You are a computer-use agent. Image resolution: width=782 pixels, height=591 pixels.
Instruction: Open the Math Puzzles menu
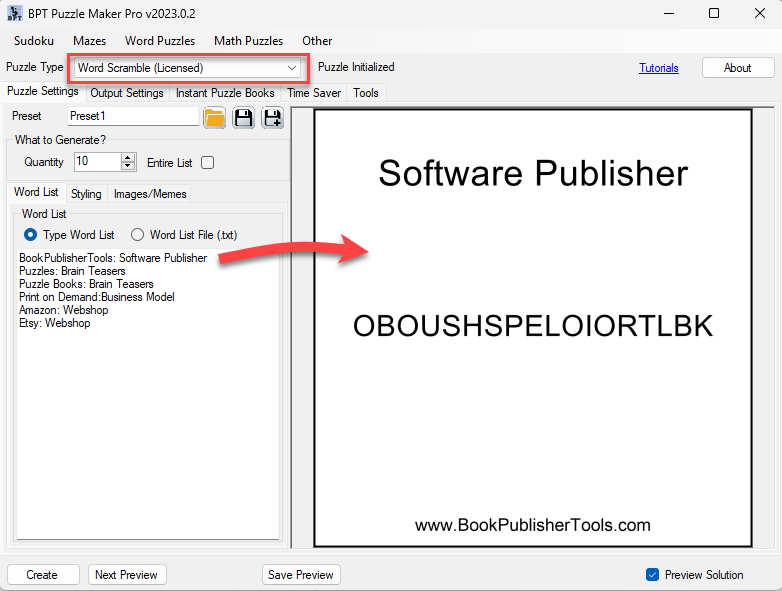[248, 41]
